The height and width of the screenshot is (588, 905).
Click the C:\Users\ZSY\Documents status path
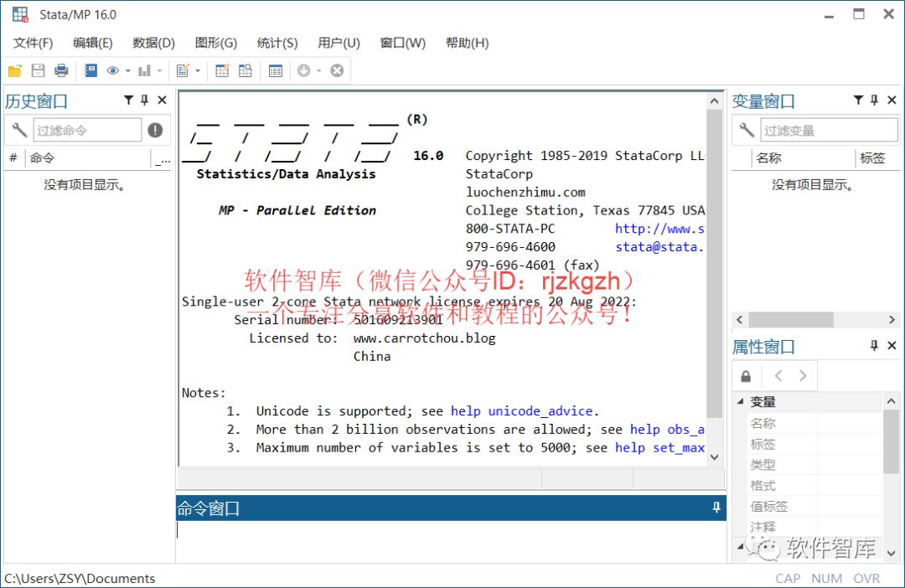pos(80,578)
